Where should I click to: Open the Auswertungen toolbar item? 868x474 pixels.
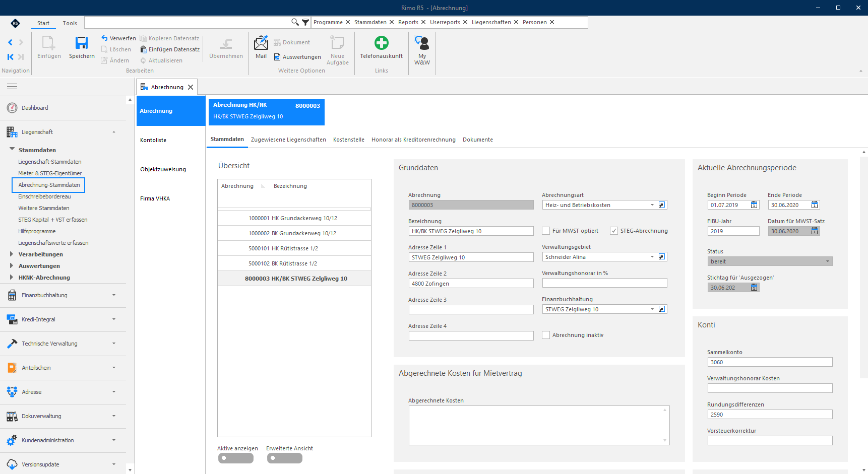pos(297,57)
